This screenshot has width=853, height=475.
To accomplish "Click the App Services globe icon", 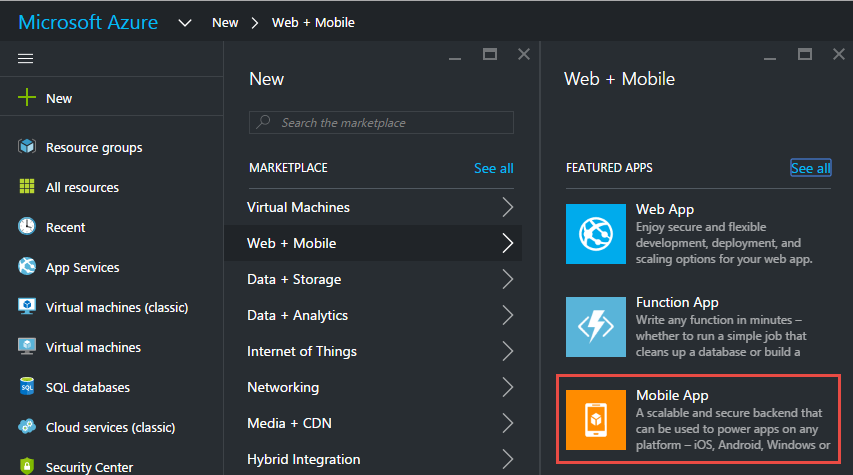I will 27,267.
